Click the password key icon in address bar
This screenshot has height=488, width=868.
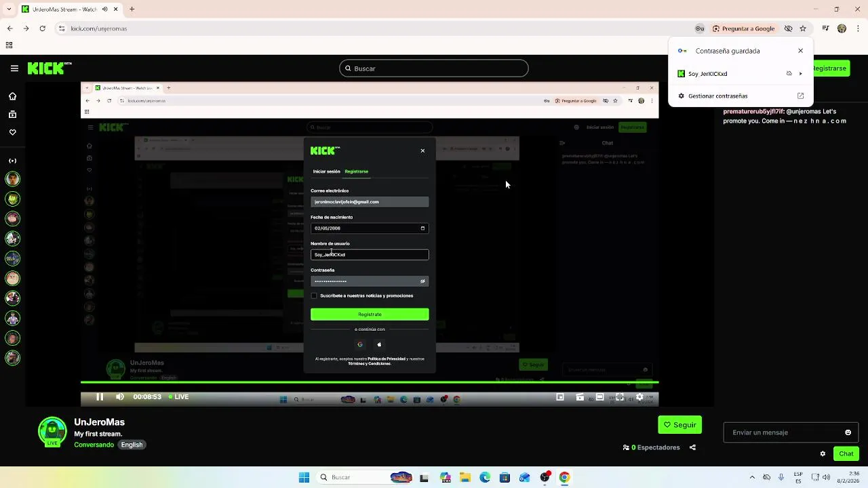[699, 28]
